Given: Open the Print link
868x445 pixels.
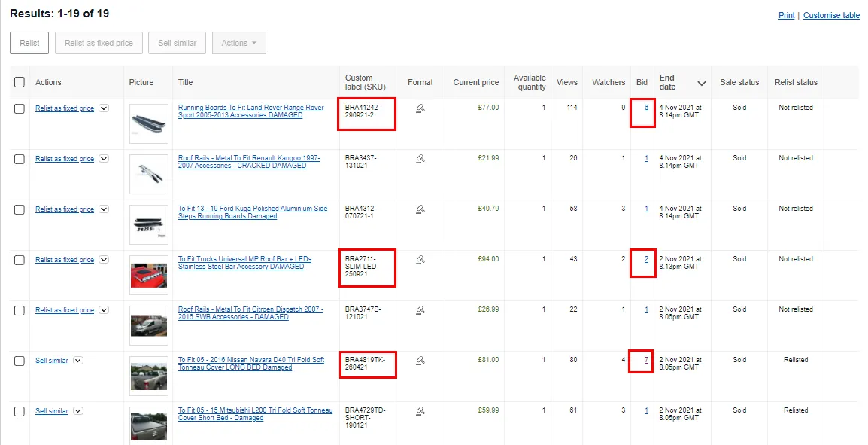Looking at the screenshot, I should tap(787, 15).
